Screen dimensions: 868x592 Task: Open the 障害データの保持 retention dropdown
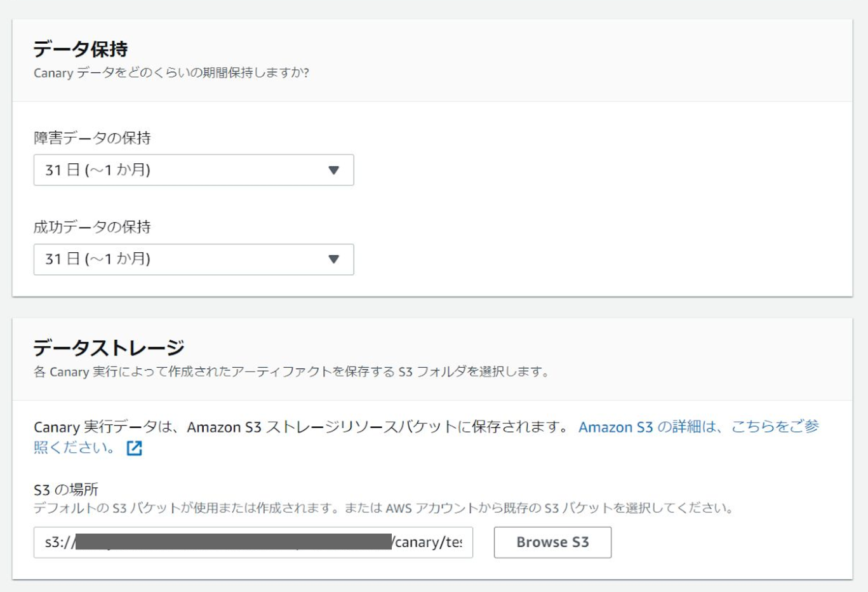tap(194, 170)
